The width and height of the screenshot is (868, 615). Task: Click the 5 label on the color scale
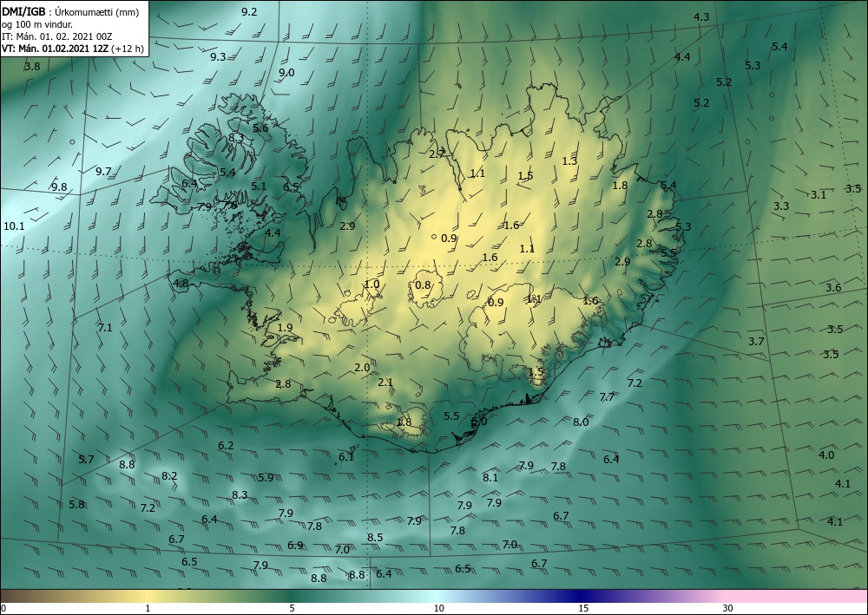coord(293,608)
